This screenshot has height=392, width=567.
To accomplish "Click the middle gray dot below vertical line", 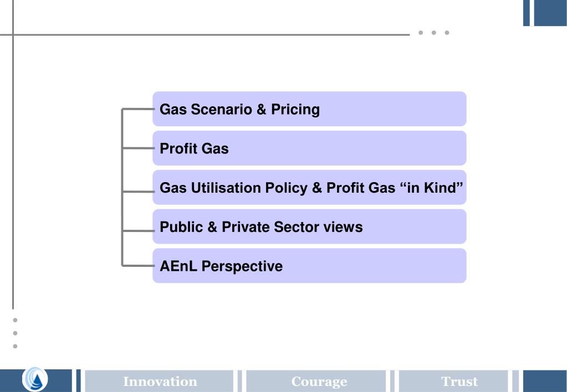I will coord(15,333).
